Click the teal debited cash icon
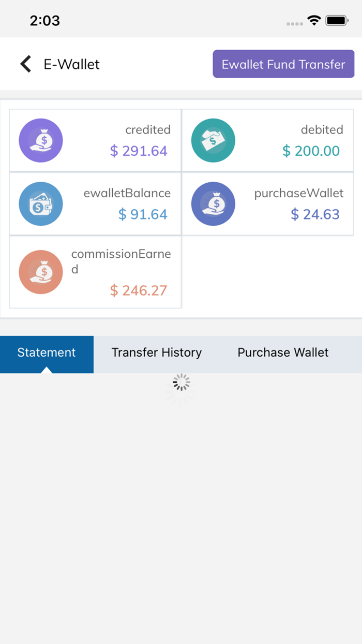The width and height of the screenshot is (362, 644). point(213,140)
